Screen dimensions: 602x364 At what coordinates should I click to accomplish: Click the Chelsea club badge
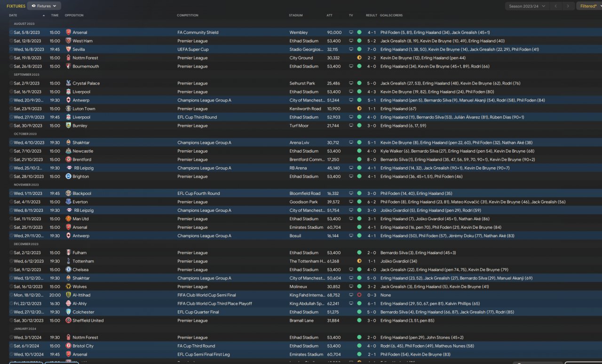pos(69,269)
